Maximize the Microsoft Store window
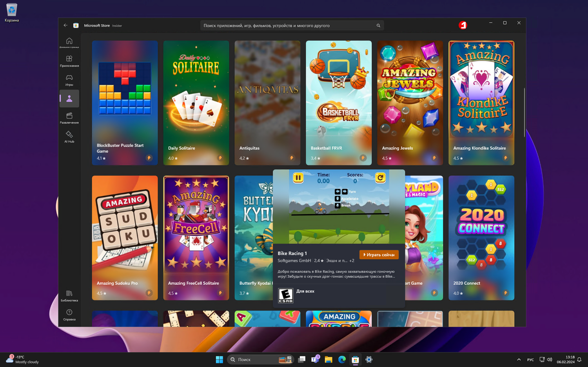The width and height of the screenshot is (588, 367). point(505,23)
